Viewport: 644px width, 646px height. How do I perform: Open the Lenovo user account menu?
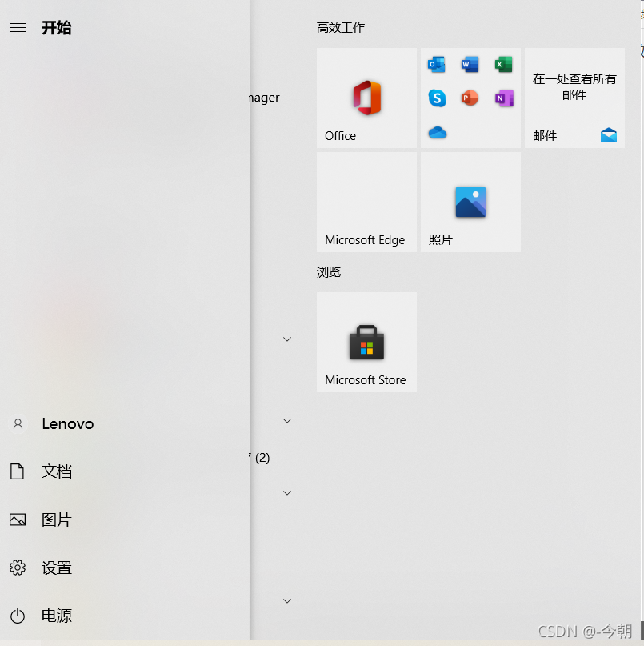tap(125, 424)
